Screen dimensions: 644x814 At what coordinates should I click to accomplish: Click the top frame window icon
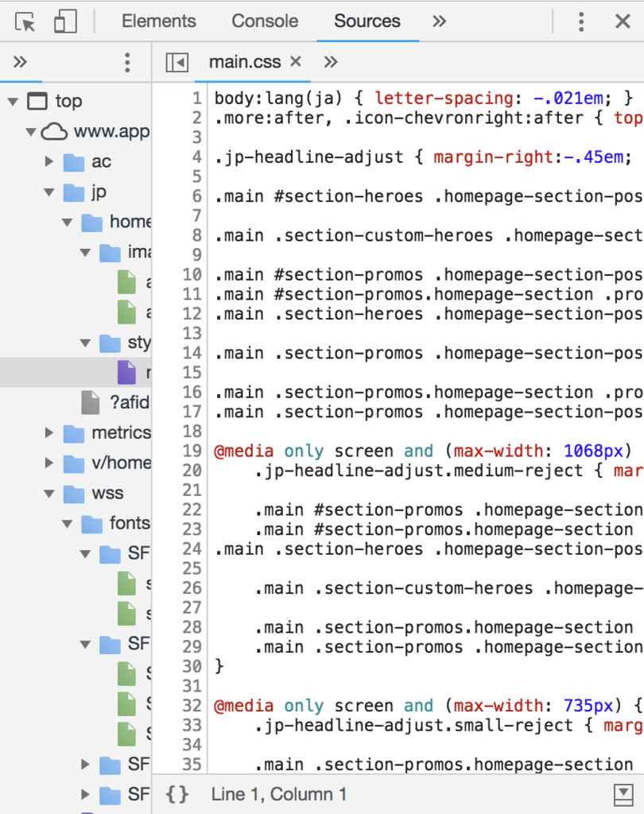click(x=37, y=101)
